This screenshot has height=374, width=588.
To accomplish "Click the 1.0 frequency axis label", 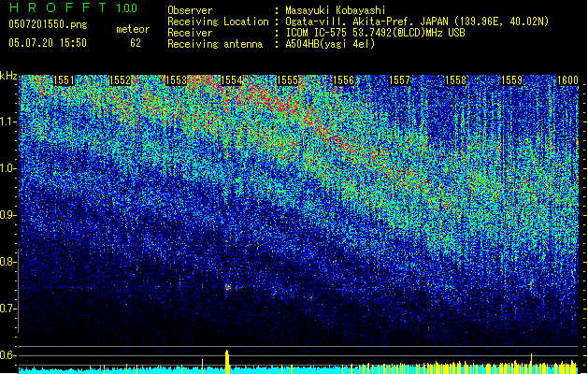I will (7, 168).
